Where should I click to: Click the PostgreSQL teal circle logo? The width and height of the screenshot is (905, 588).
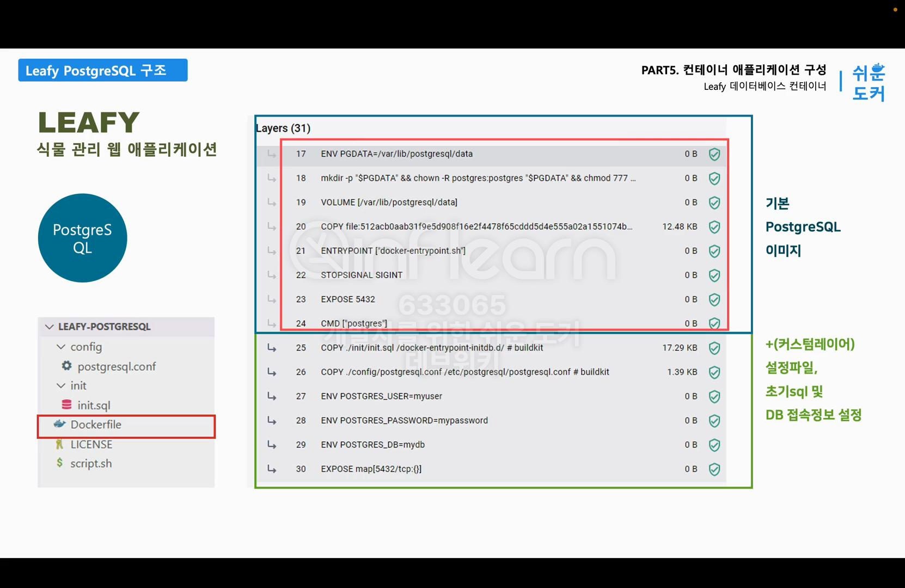click(82, 238)
